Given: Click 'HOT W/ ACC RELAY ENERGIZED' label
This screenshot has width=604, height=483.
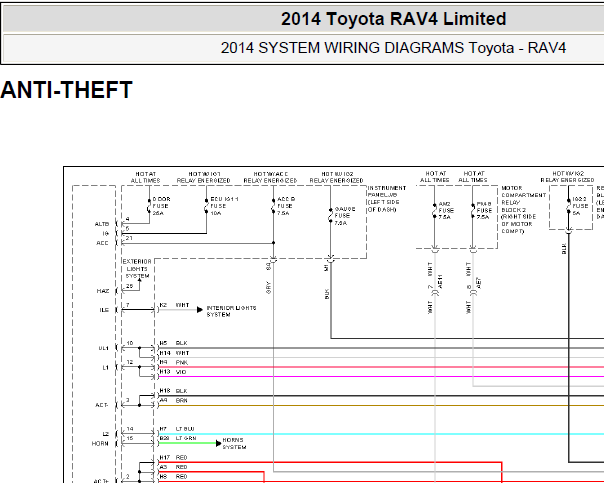Looking at the screenshot, I should point(270,177).
